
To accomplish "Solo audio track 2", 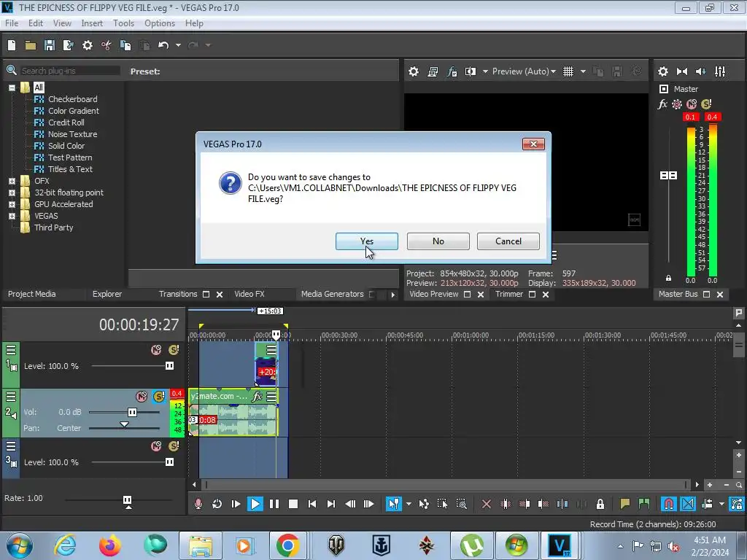I will (x=158, y=396).
